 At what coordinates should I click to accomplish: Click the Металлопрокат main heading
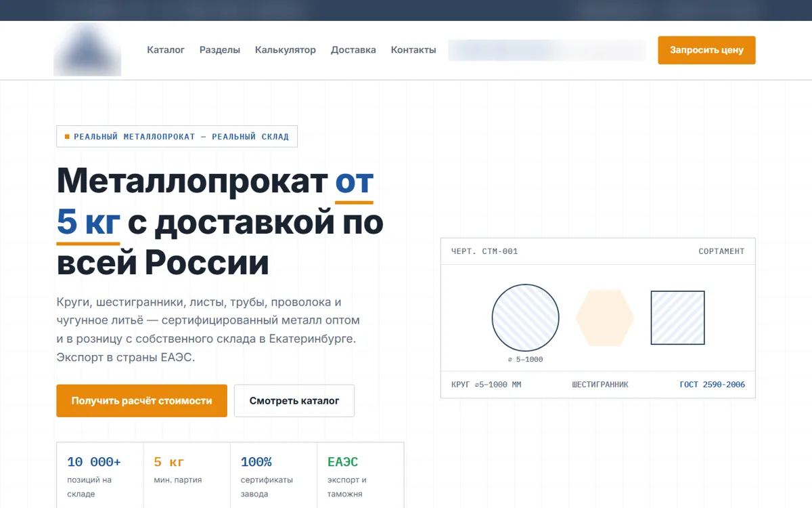pos(220,221)
